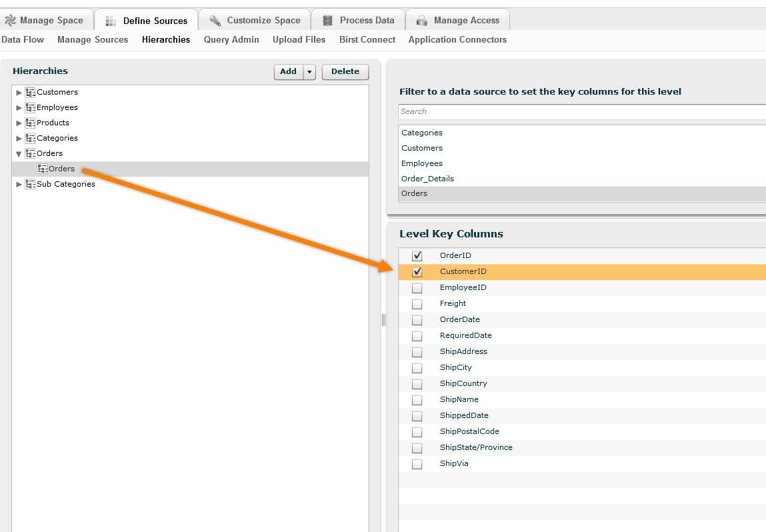Check the ShippedDate key column
This screenshot has height=532, width=766.
417,416
